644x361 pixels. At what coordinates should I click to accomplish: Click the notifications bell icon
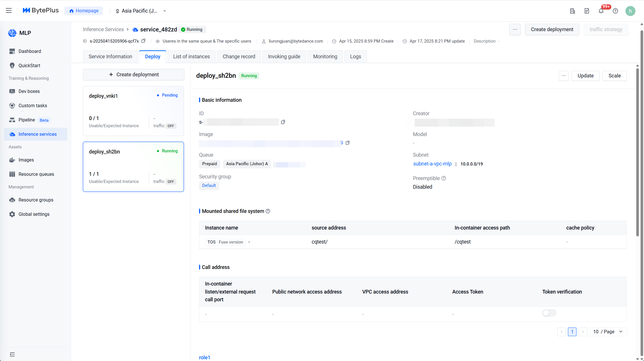click(601, 11)
